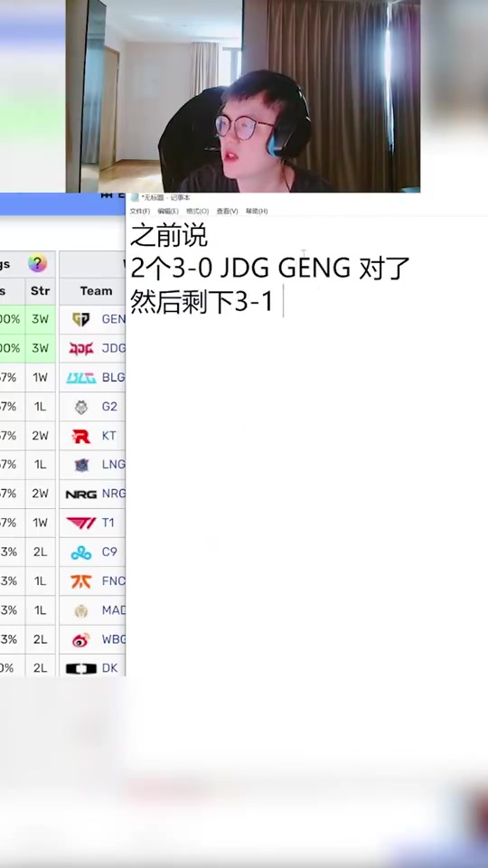Click the Notepad icon in title bar
This screenshot has height=868, width=488.
(x=135, y=198)
